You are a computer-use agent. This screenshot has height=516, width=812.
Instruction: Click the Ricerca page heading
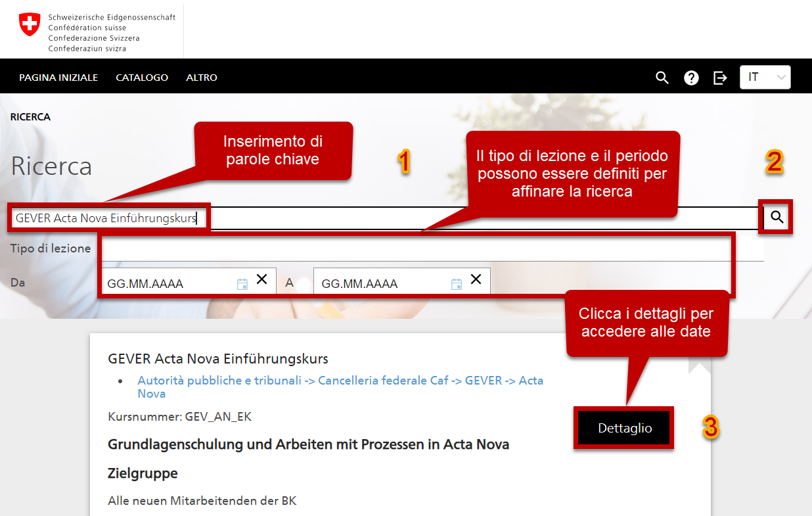(51, 166)
